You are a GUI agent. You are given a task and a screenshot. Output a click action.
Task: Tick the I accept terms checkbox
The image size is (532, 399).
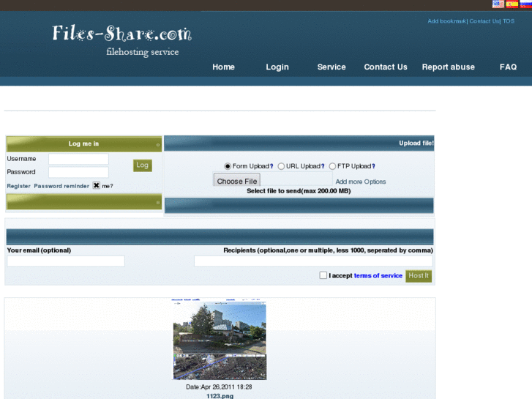(x=323, y=275)
